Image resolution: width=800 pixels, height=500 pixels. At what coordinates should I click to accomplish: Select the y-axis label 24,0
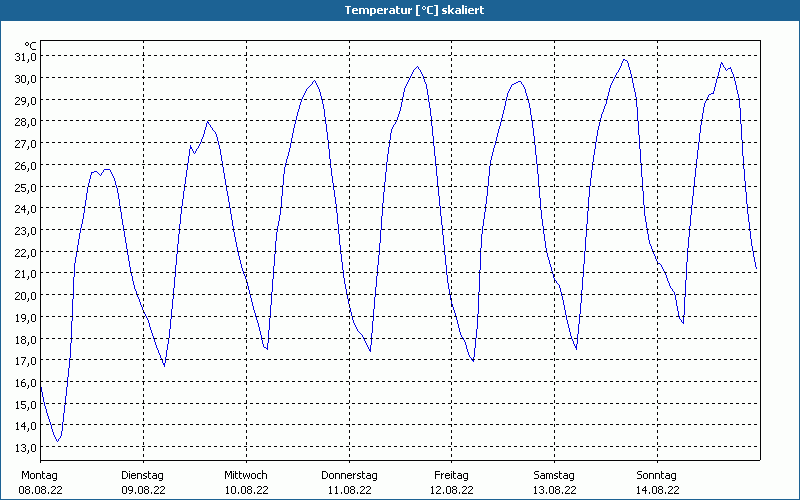[26, 209]
